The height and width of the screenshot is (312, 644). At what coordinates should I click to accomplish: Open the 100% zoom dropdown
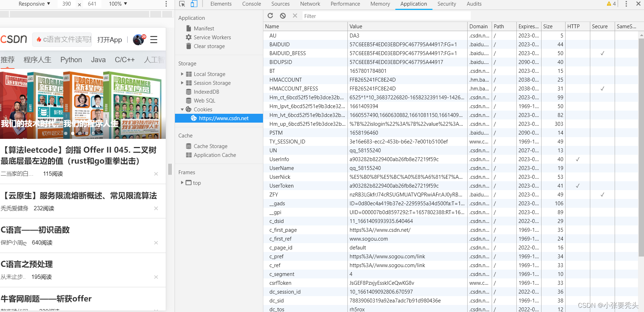click(x=118, y=4)
